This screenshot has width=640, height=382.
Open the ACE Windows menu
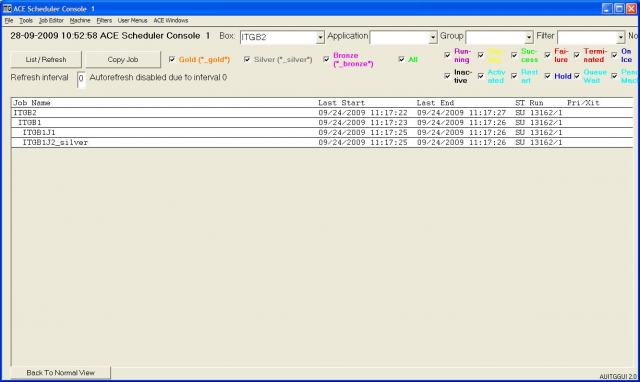click(171, 20)
